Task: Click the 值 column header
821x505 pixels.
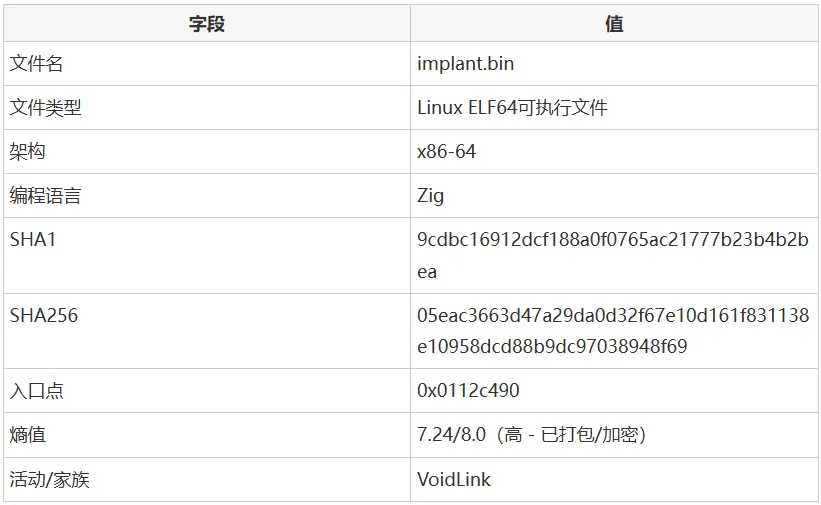Action: (x=614, y=24)
